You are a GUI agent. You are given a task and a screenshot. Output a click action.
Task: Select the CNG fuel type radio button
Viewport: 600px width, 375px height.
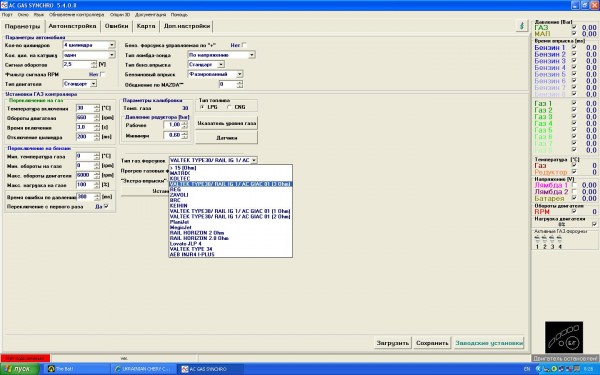pyautogui.click(x=229, y=107)
